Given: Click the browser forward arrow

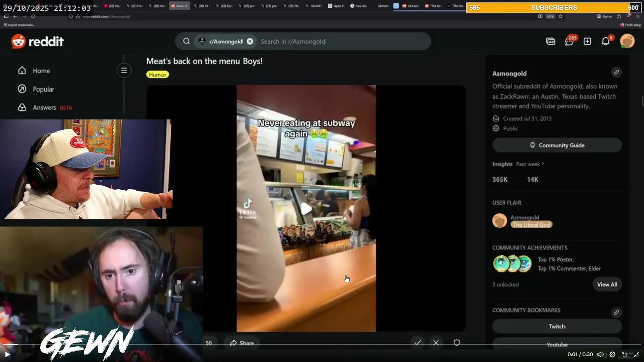Looking at the screenshot, I should [x=24, y=16].
